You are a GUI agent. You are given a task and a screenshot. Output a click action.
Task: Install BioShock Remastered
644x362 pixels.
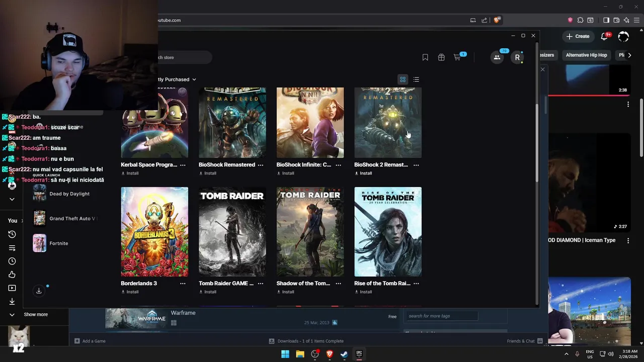pos(208,173)
